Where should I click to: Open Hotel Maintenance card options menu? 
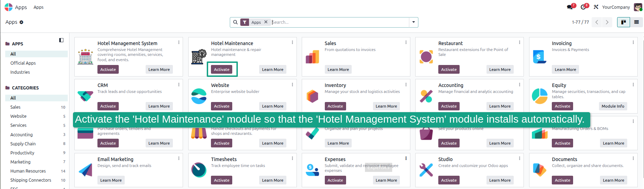(292, 42)
